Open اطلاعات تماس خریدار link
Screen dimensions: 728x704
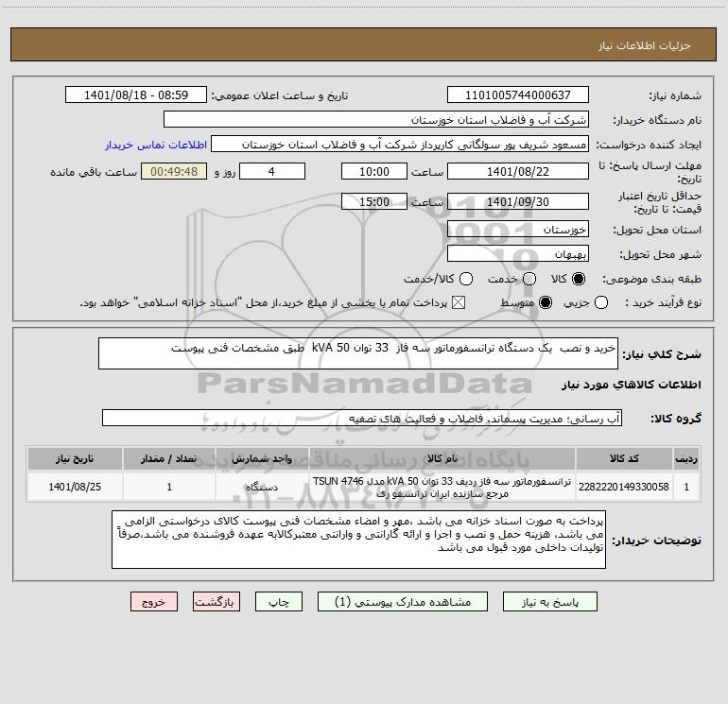156,145
